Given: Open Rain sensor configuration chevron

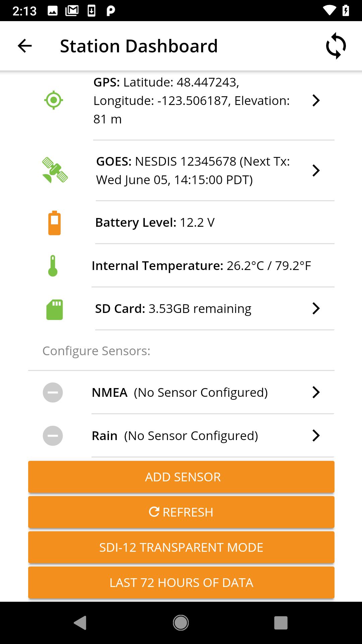Looking at the screenshot, I should 316,435.
